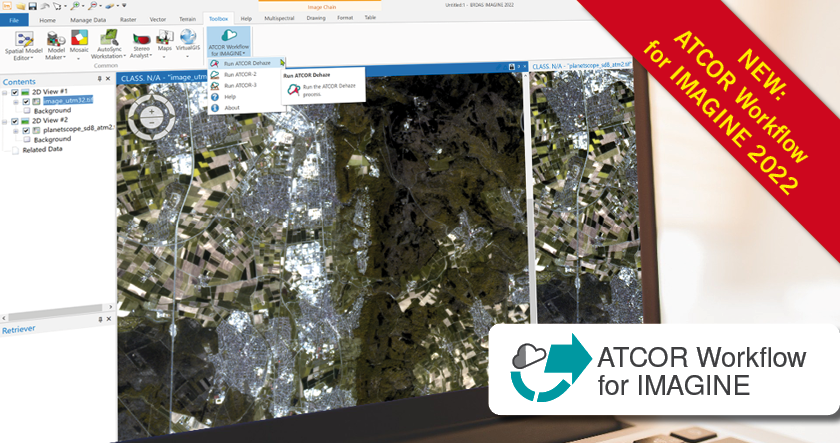Toggle visibility of planetscope_sd8_atm2 layer
The height and width of the screenshot is (443, 840).
click(x=26, y=131)
